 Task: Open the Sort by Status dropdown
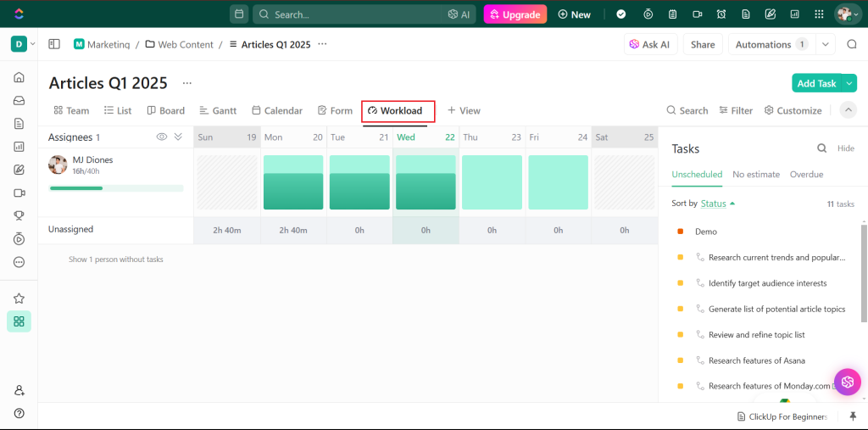pyautogui.click(x=718, y=204)
